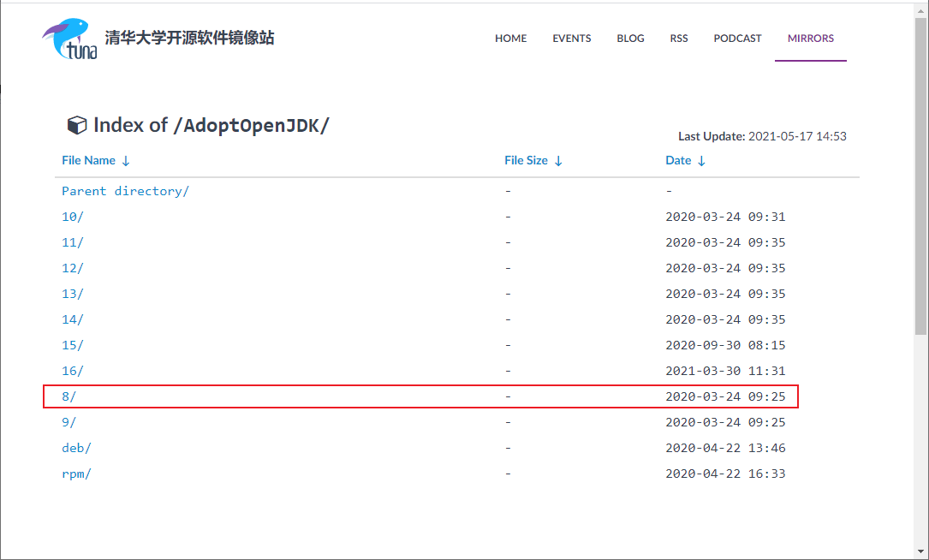Click the TUNA fish logo

pyautogui.click(x=68, y=39)
